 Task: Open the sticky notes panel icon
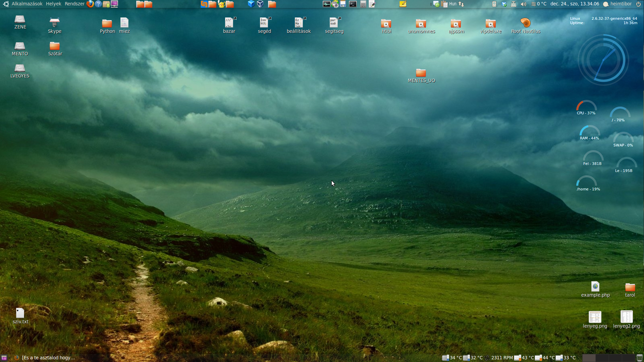pos(403,4)
